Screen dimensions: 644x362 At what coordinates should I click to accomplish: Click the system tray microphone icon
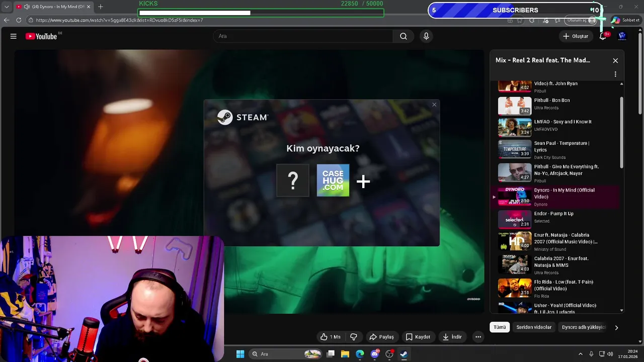point(591,354)
